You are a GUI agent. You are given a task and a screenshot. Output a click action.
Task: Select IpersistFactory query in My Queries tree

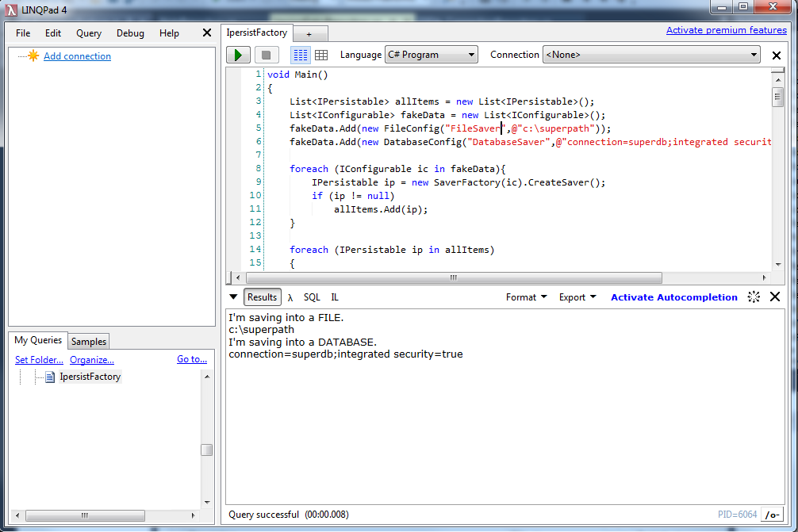click(x=90, y=377)
